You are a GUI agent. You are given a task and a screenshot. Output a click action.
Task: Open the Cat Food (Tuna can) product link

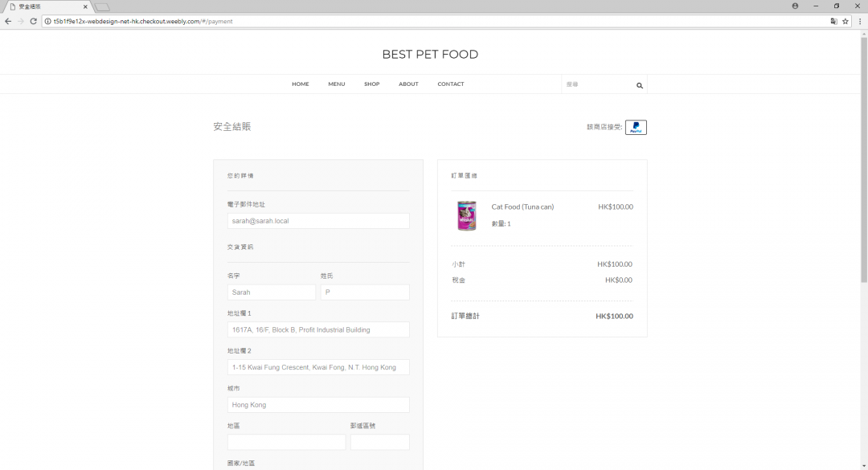522,206
